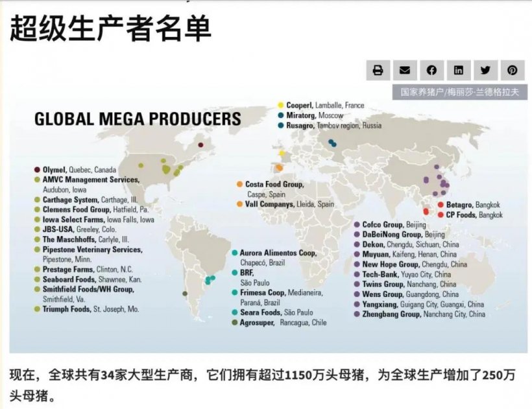Viewport: 532px width, 409px height.
Task: Click the 国家养猪户/梅丽莎·兰德格拉夫 credit label
Action: point(460,92)
